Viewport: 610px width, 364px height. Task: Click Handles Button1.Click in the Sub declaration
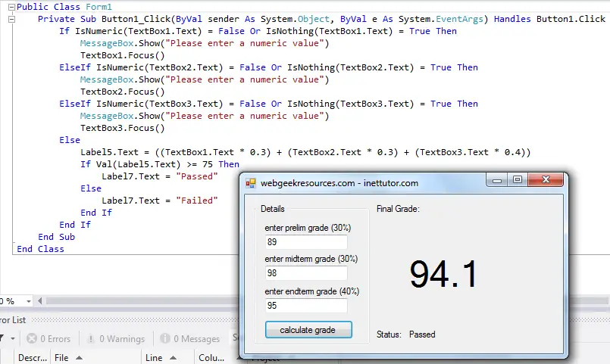click(549, 19)
